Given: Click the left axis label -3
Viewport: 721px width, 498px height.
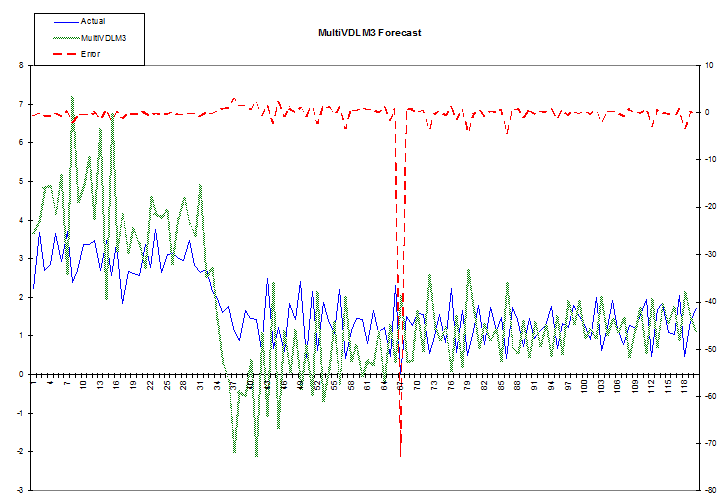Looking at the screenshot, I should coord(20,491).
